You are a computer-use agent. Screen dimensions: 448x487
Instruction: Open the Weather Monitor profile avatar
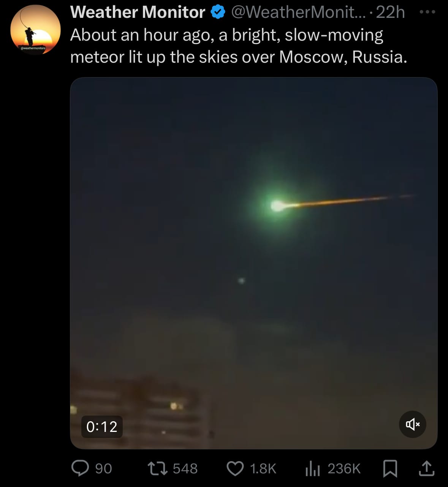coord(35,30)
